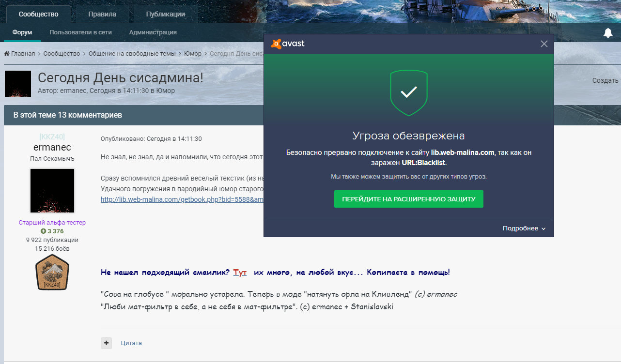The image size is (621, 364).
Task: Expand the Подробнее details chevron
Action: 543,228
